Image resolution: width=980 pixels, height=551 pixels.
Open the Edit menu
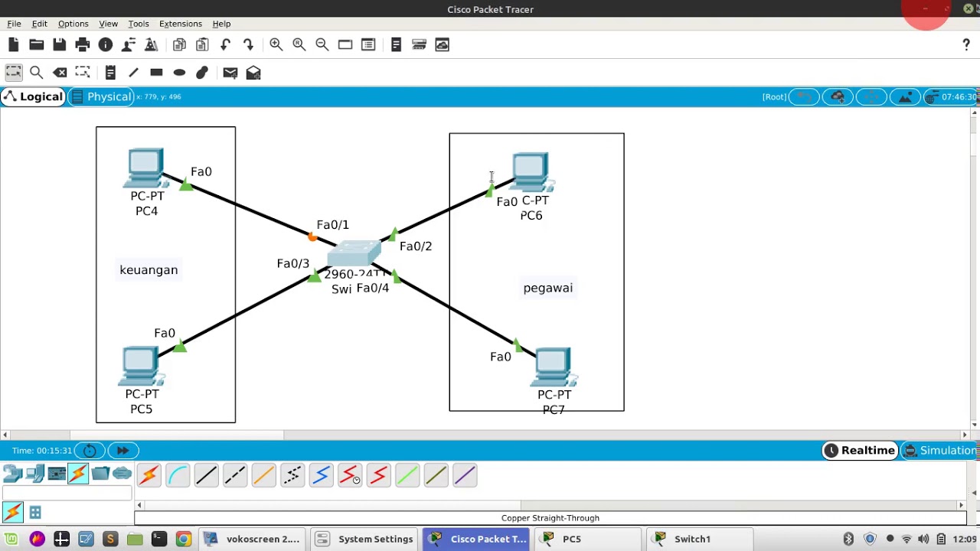(39, 24)
